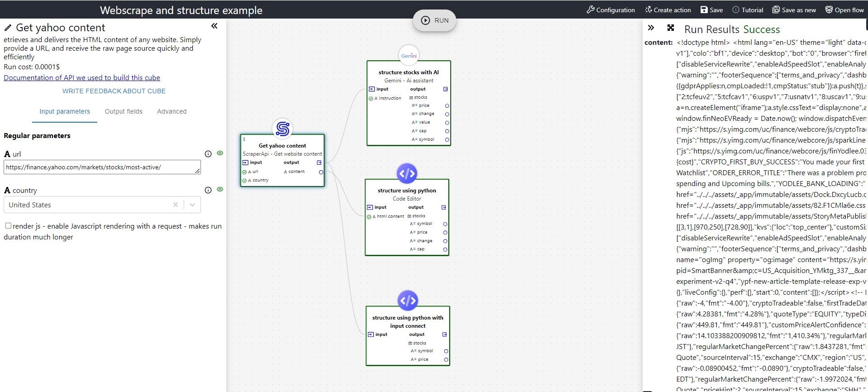Click input icon on structure using python node

pos(369,207)
